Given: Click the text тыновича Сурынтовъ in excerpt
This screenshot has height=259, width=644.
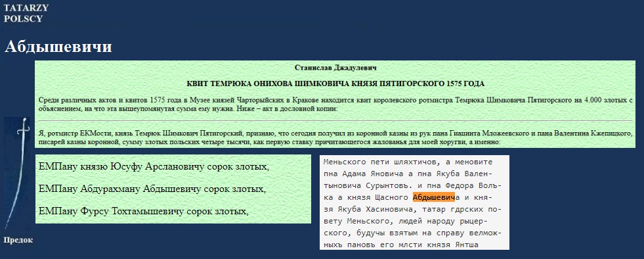Looking at the screenshot, I should point(367,186).
